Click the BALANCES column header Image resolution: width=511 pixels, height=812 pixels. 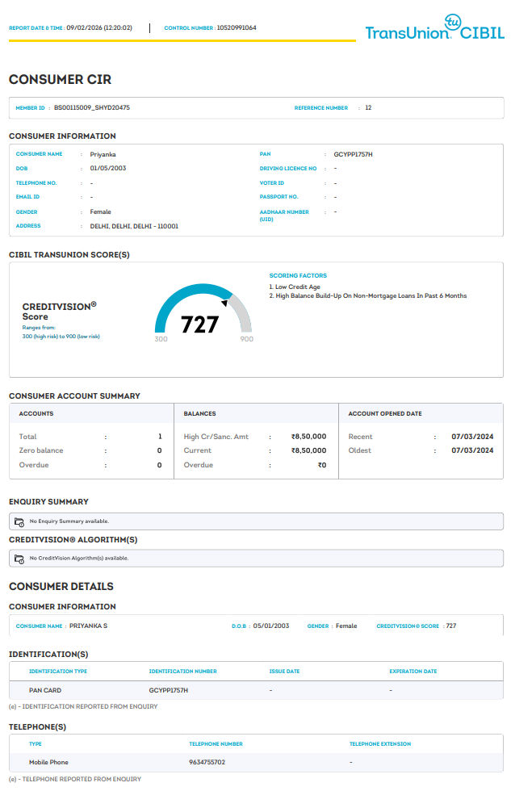click(200, 414)
